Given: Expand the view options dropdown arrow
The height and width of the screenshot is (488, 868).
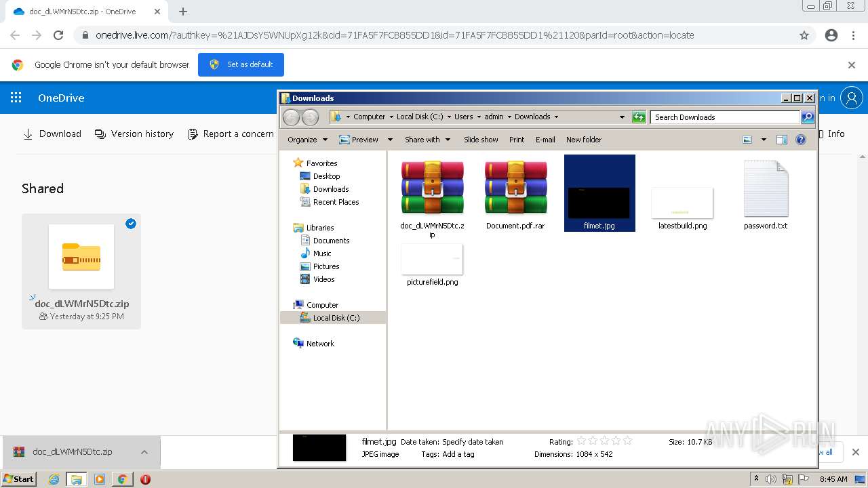Looking at the screenshot, I should (764, 140).
